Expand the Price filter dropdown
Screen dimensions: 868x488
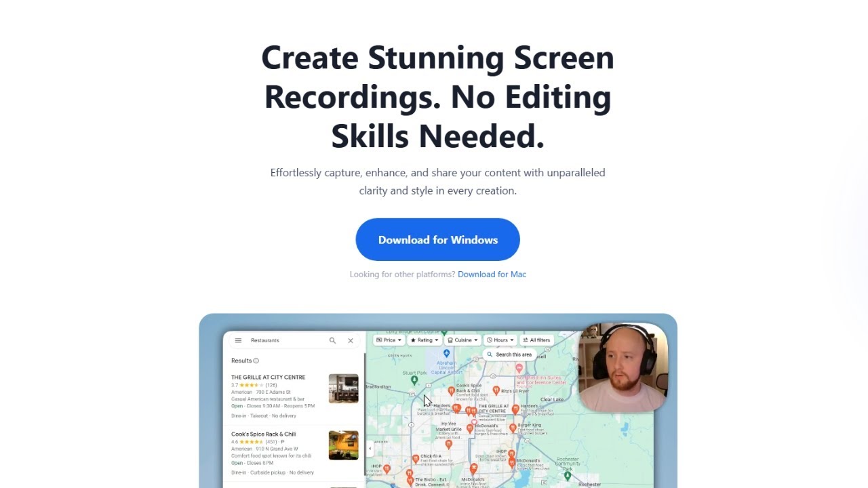(x=389, y=340)
